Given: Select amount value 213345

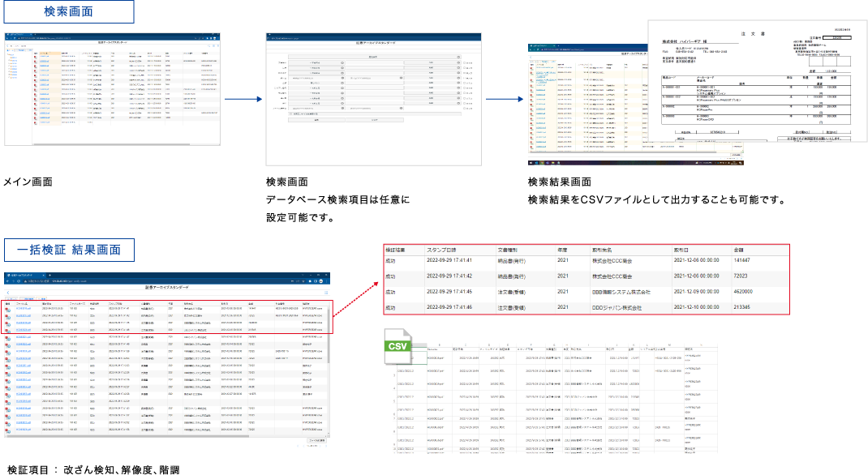Looking at the screenshot, I should pyautogui.click(x=742, y=307).
